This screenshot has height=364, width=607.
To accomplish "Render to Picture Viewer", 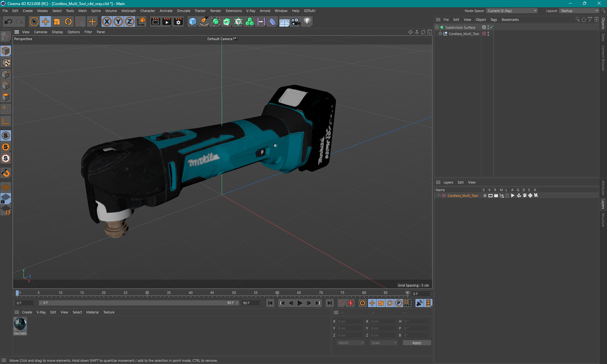I will 167,21.
